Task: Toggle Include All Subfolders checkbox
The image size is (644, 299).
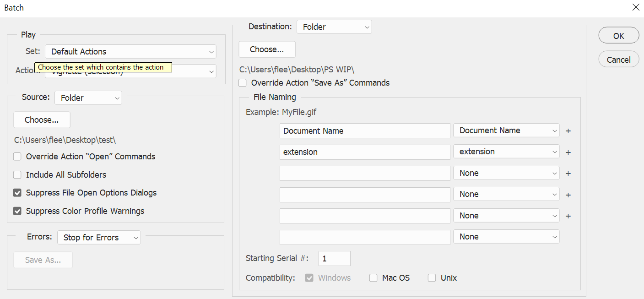Action: tap(17, 175)
